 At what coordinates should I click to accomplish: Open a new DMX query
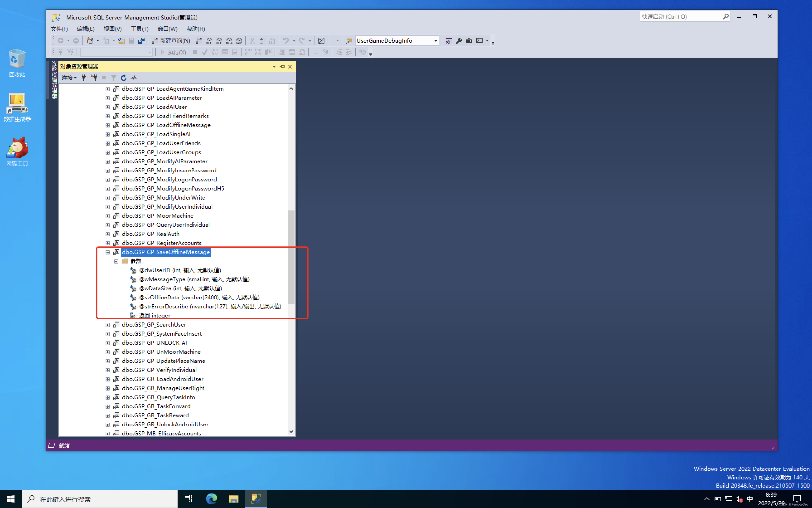[x=219, y=41]
